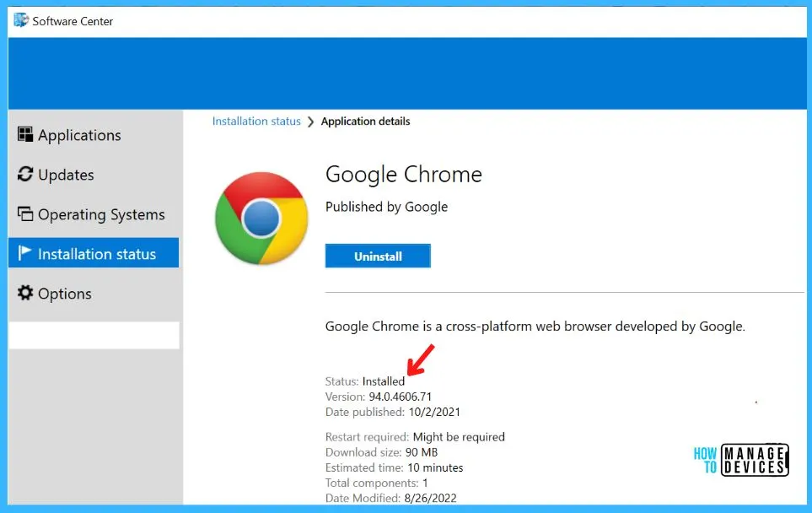
Task: Return via Installation status breadcrumb link
Action: point(256,121)
